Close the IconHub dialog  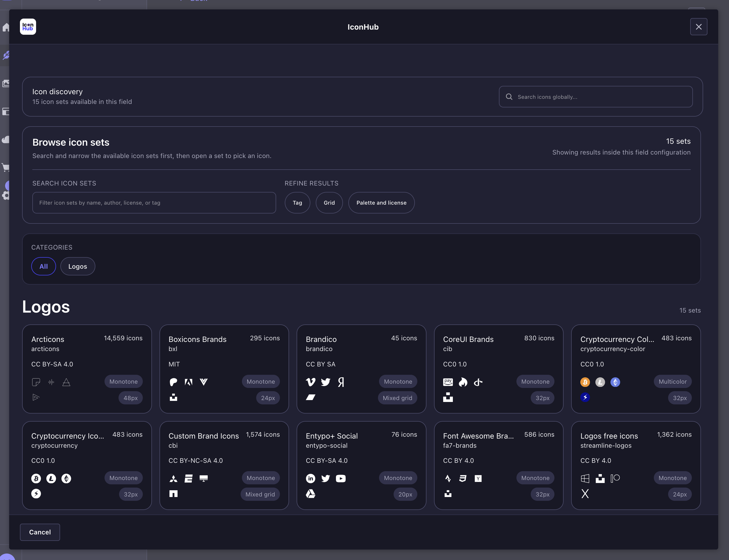pos(699,27)
